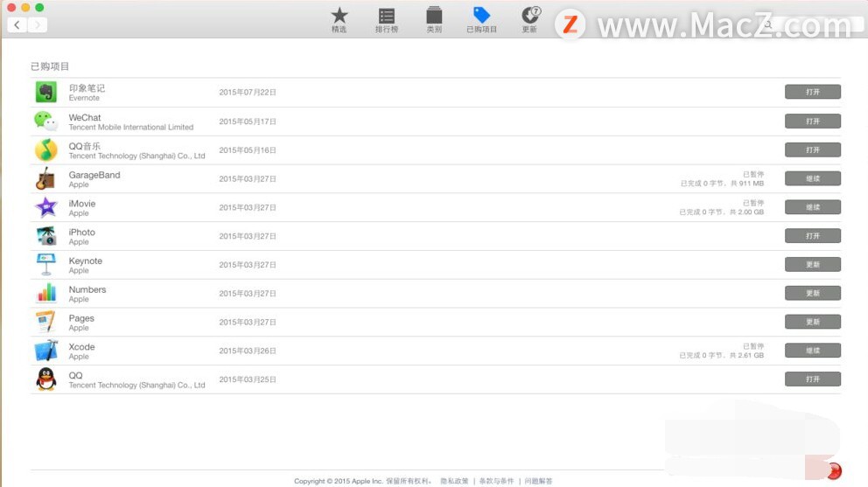Click the Numbers chart icon
The width and height of the screenshot is (868, 487).
coord(46,293)
